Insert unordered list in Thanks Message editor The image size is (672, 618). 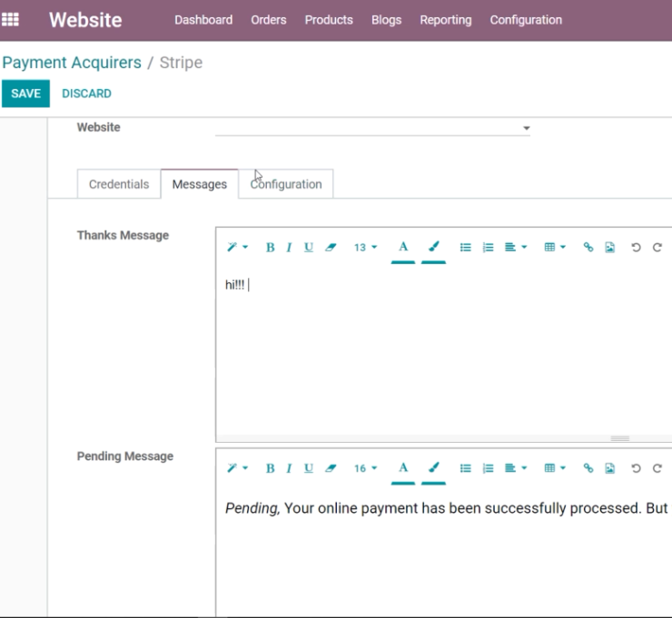click(466, 248)
